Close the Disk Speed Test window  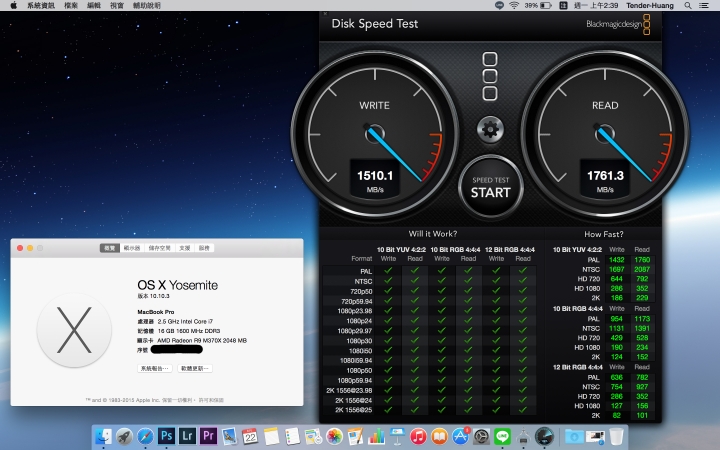point(326,14)
